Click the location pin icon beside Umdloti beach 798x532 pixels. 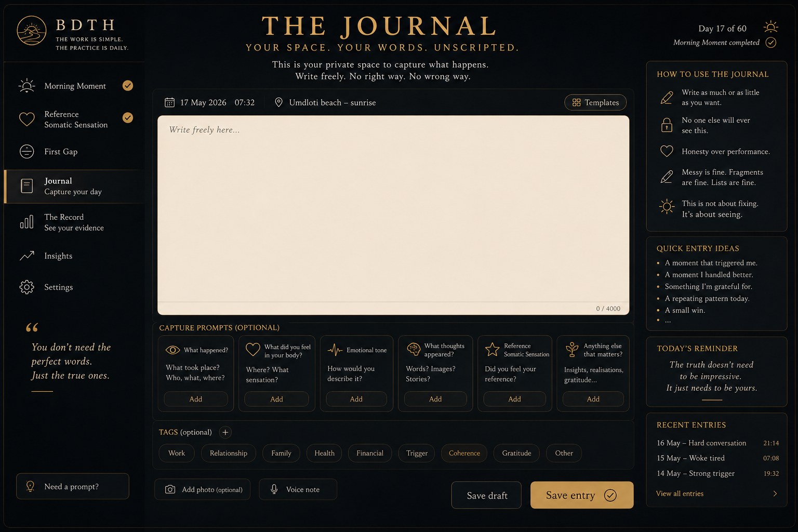pyautogui.click(x=278, y=102)
